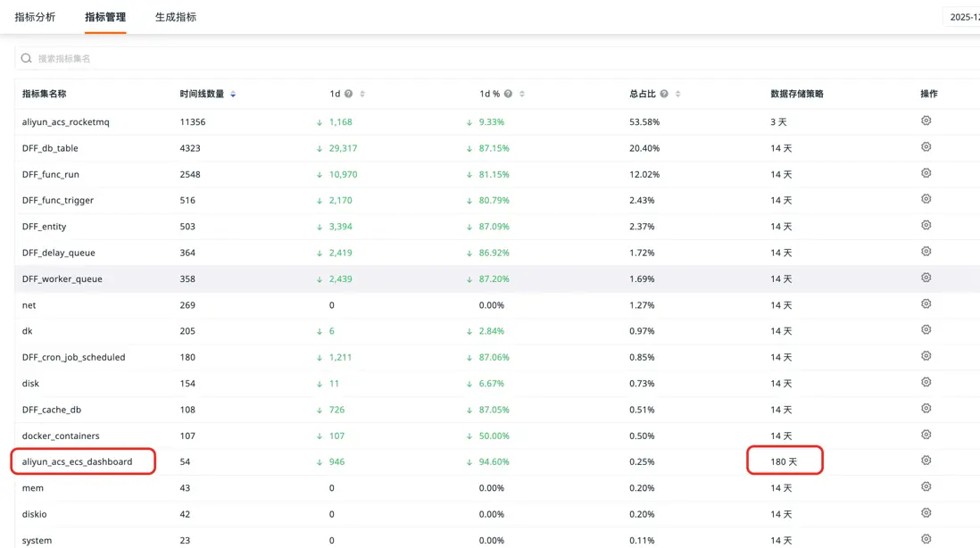Click metric name docker_containers
The width and height of the screenshot is (980, 548).
pyautogui.click(x=61, y=436)
